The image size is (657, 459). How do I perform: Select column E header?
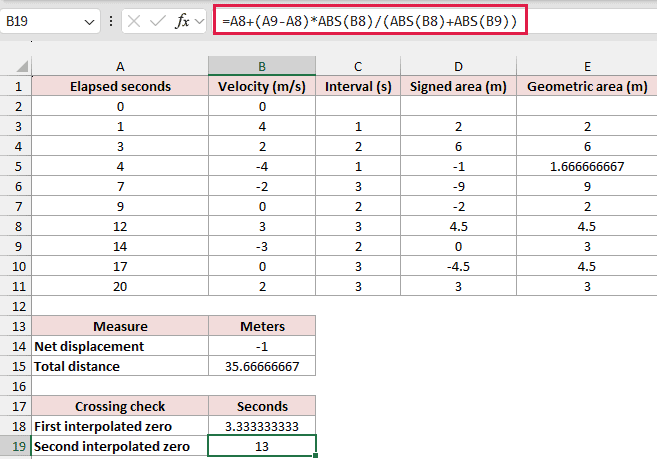(x=587, y=66)
